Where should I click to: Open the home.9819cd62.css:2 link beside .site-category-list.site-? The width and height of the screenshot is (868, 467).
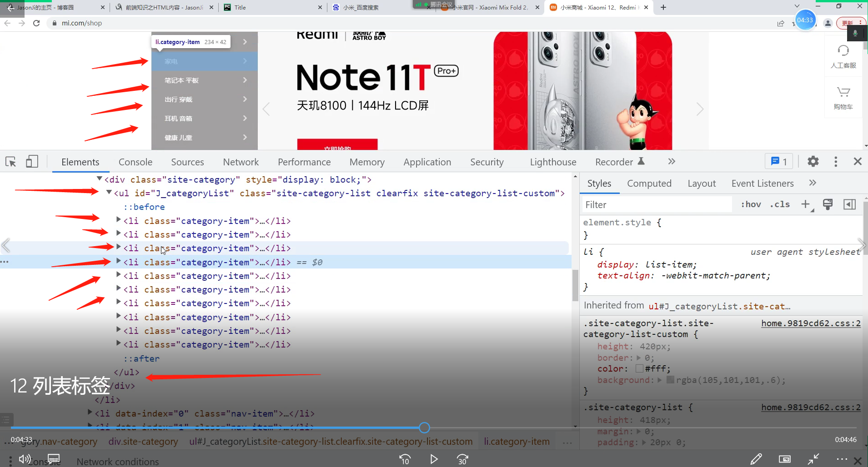pyautogui.click(x=811, y=323)
